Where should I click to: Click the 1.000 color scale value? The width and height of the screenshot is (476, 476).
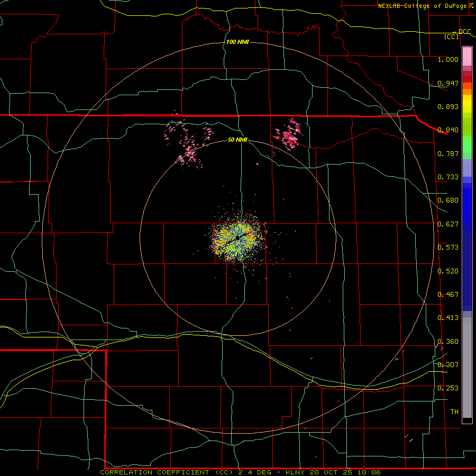(x=448, y=59)
